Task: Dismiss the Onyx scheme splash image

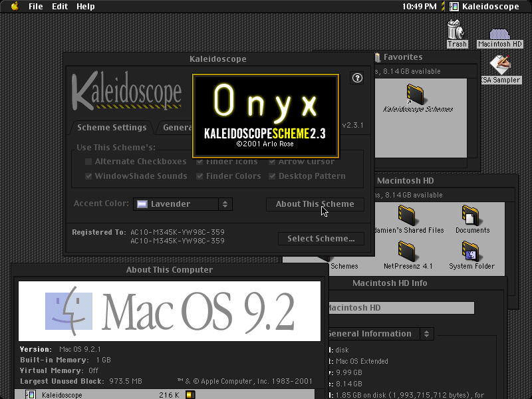Action: pyautogui.click(x=265, y=116)
